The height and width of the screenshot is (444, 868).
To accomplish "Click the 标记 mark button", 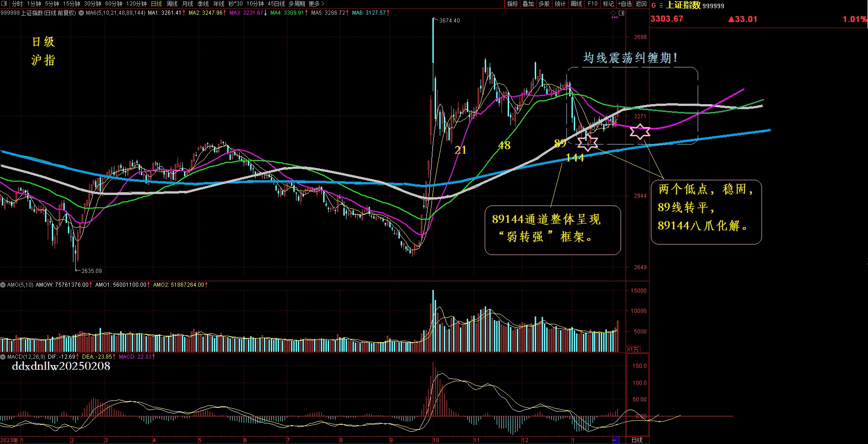I will pyautogui.click(x=608, y=4).
